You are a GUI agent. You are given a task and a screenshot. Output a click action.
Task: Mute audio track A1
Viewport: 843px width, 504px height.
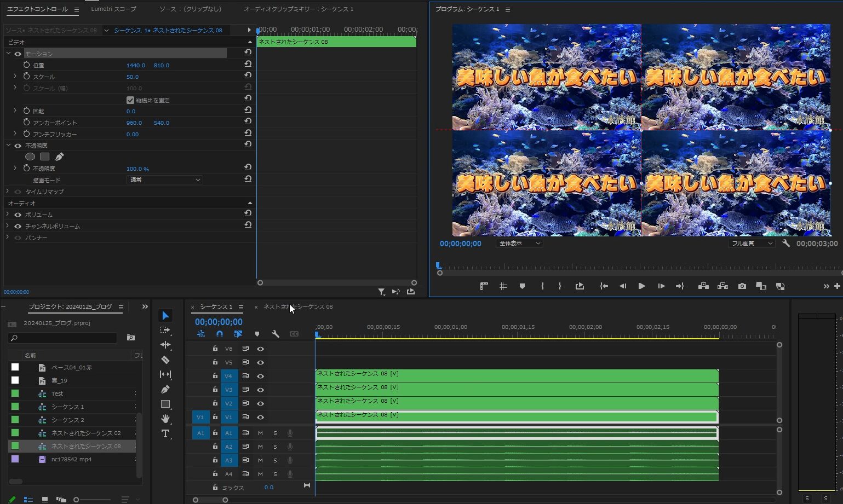[x=260, y=433]
